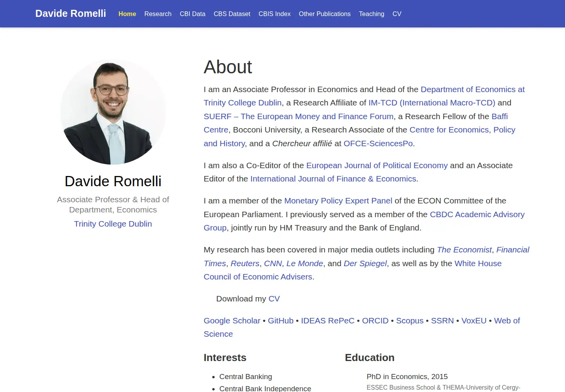The width and height of the screenshot is (565, 392).
Task: Open Google Scholar profile link
Action: (x=232, y=321)
